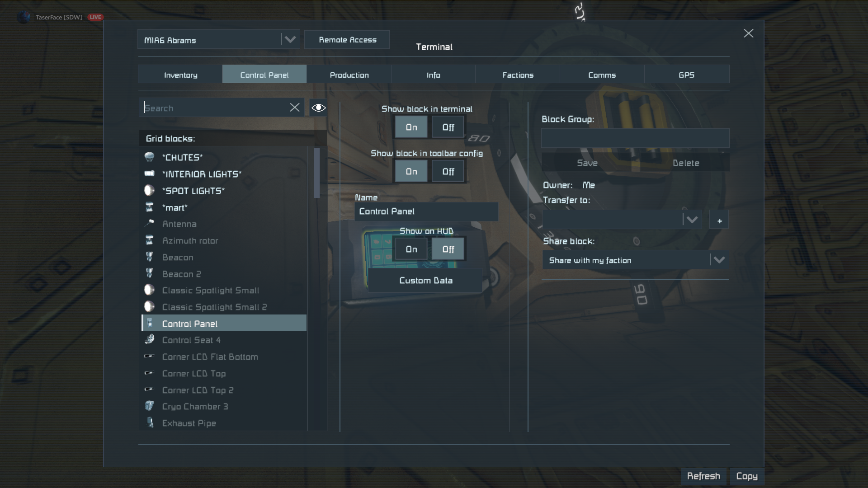Click the grid blocks list scrollbar
The height and width of the screenshot is (488, 868).
pos(317,173)
